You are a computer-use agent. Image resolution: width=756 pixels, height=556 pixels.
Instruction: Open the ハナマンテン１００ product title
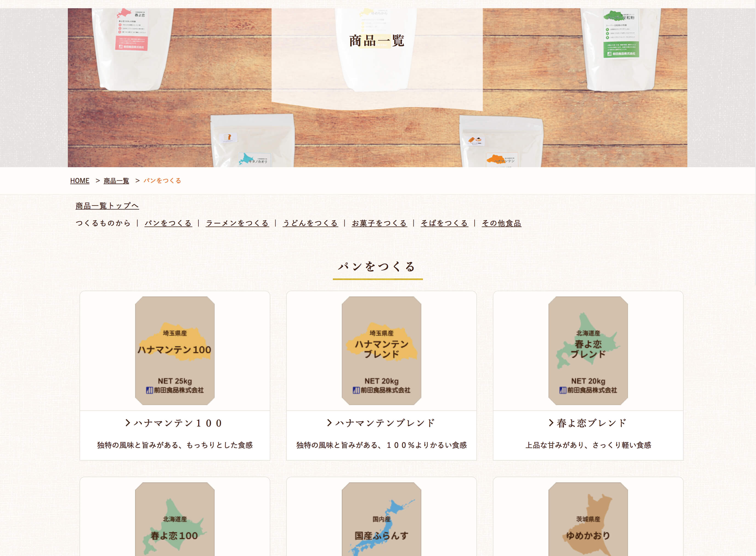pos(178,423)
